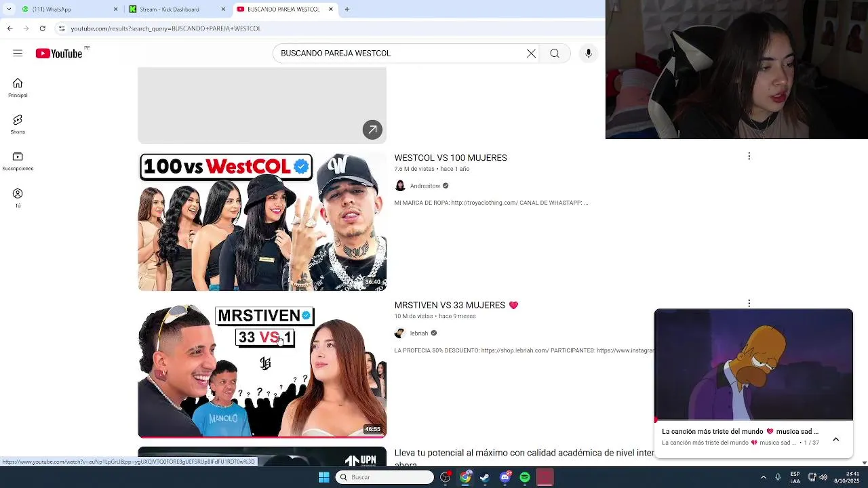Click the 7.6 M de vistas text
This screenshot has width=868, height=488.
coord(414,169)
